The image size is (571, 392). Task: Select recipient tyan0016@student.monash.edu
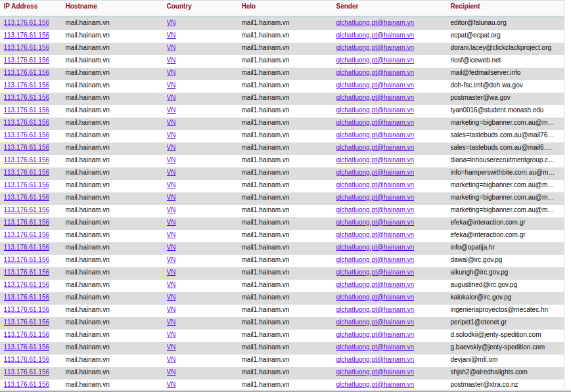coord(497,110)
